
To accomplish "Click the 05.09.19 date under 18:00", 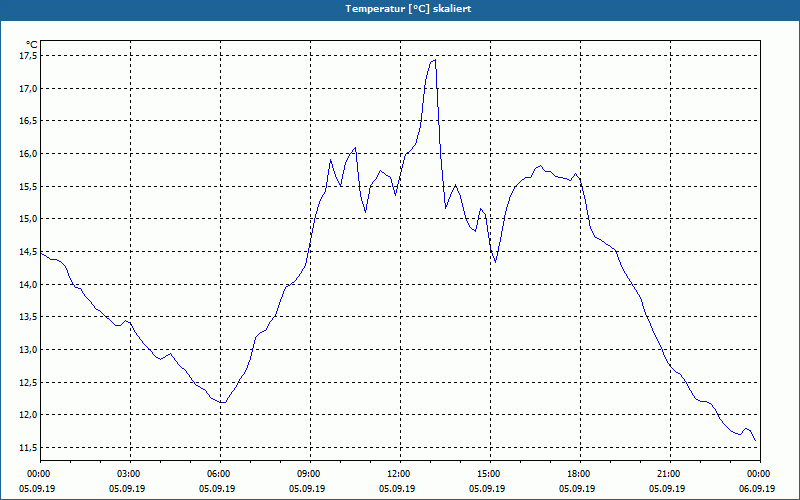I will 577,489.
